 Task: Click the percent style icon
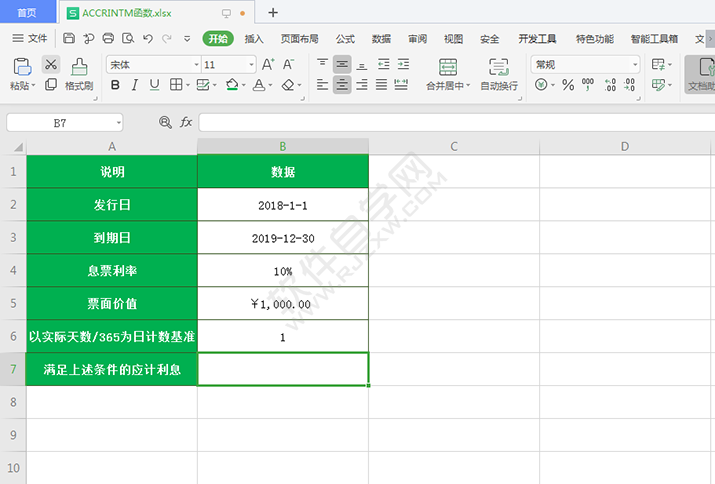pyautogui.click(x=568, y=85)
